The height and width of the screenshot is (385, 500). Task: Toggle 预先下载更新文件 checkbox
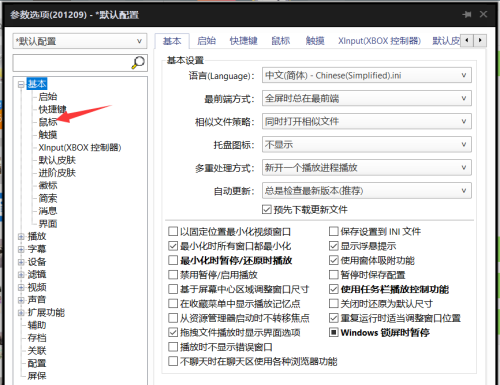pos(267,210)
